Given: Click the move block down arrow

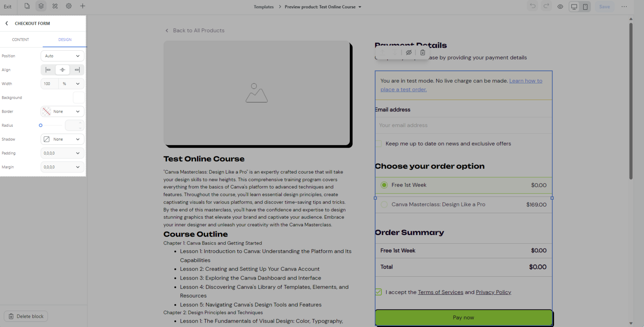Looking at the screenshot, I should pos(395,53).
